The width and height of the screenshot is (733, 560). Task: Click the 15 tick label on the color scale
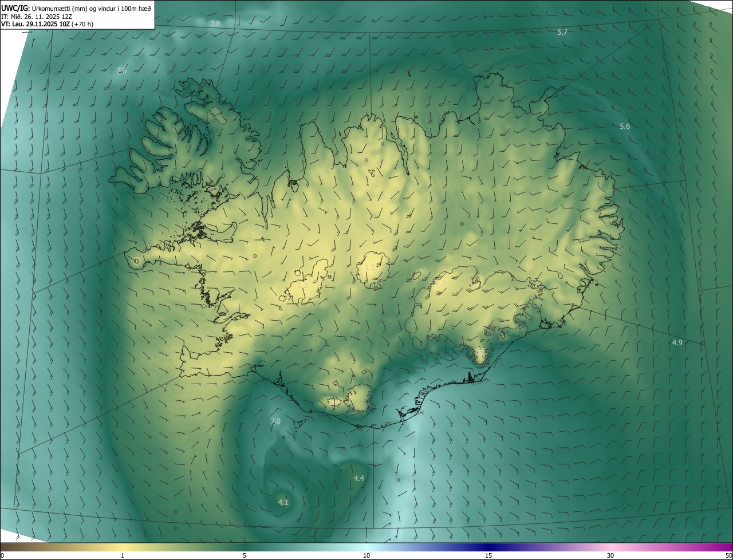(488, 556)
